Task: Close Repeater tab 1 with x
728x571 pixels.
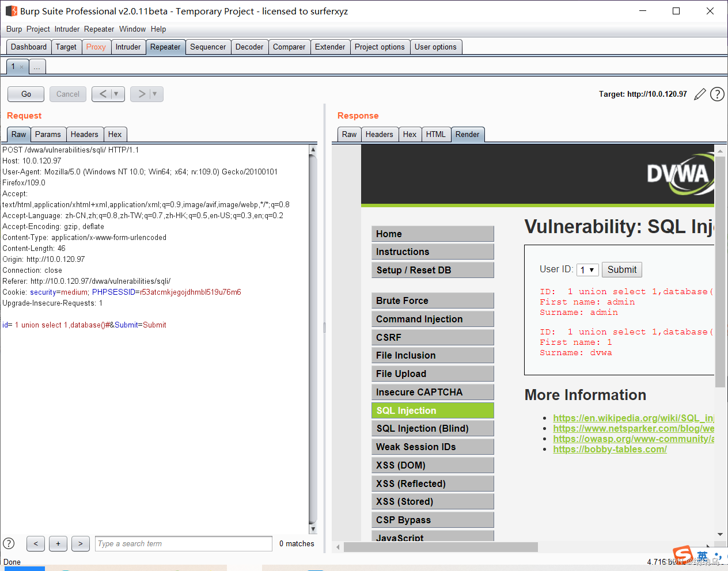Action: 22,67
